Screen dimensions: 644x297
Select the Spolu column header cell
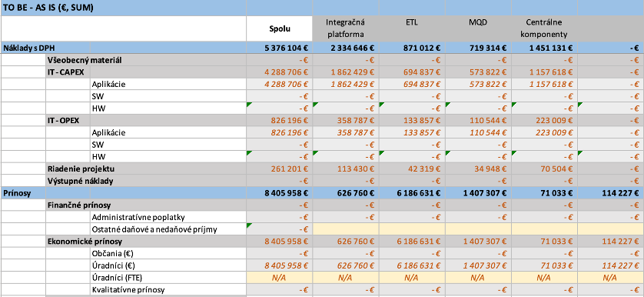pos(279,28)
